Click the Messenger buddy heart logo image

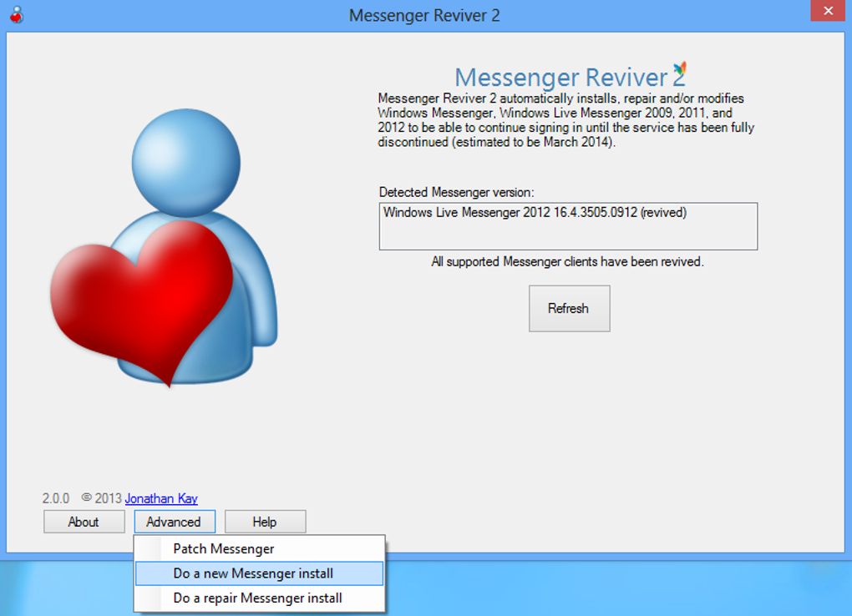164,248
